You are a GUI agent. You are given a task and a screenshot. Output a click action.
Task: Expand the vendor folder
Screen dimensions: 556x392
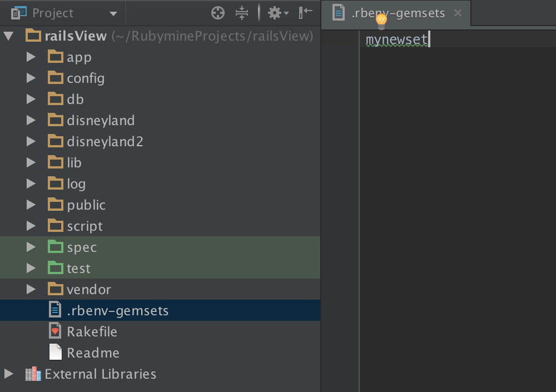(x=31, y=289)
